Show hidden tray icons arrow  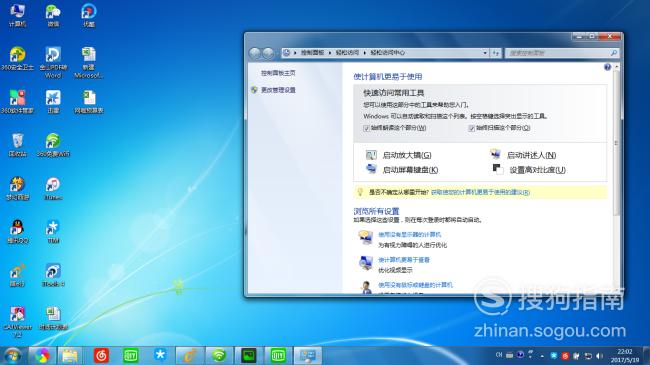[x=542, y=356]
